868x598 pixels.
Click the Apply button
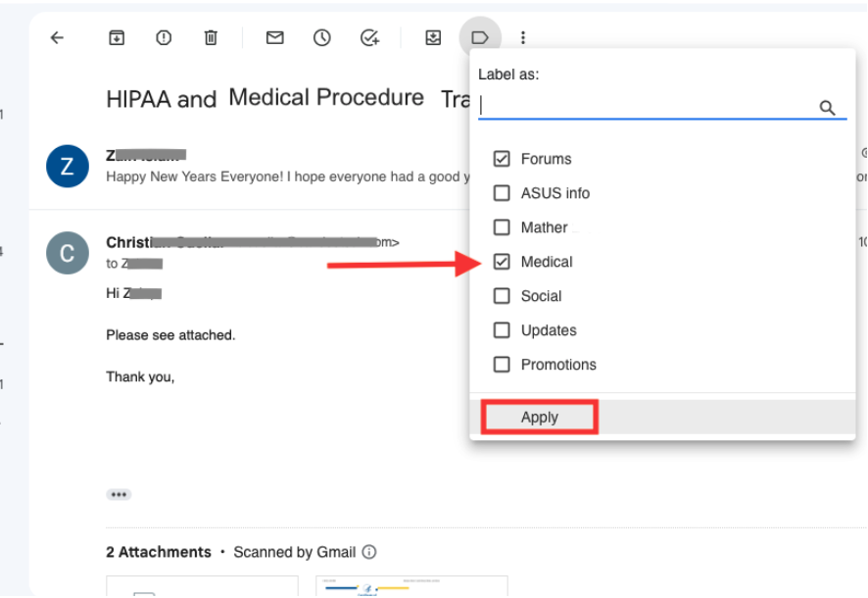(540, 417)
